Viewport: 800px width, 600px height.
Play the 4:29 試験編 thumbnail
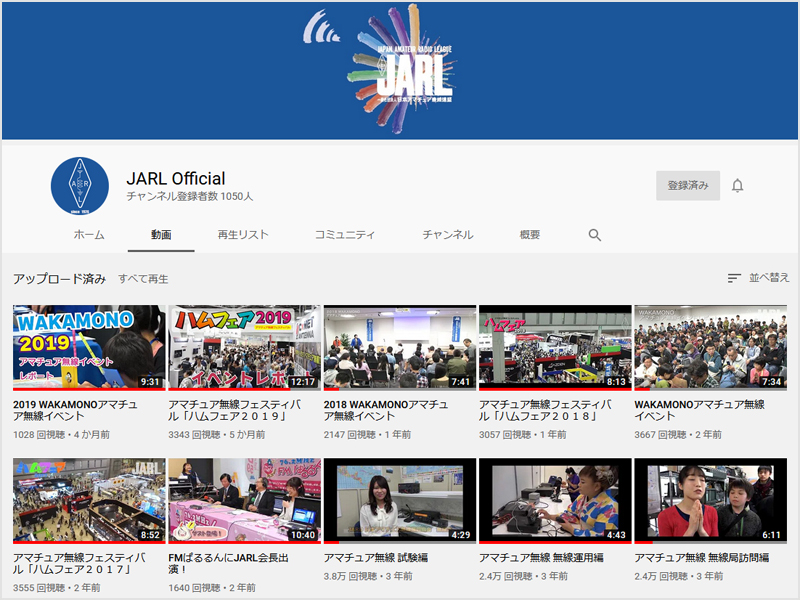coord(400,501)
